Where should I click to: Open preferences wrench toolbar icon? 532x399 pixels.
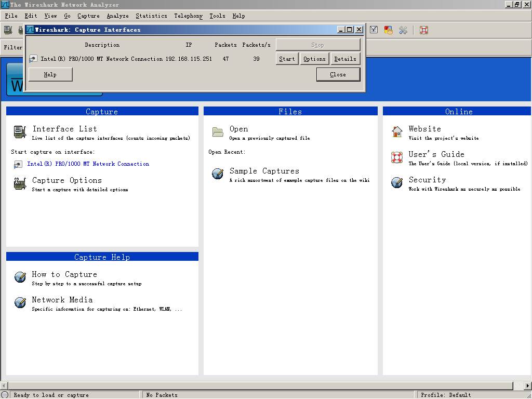(403, 30)
